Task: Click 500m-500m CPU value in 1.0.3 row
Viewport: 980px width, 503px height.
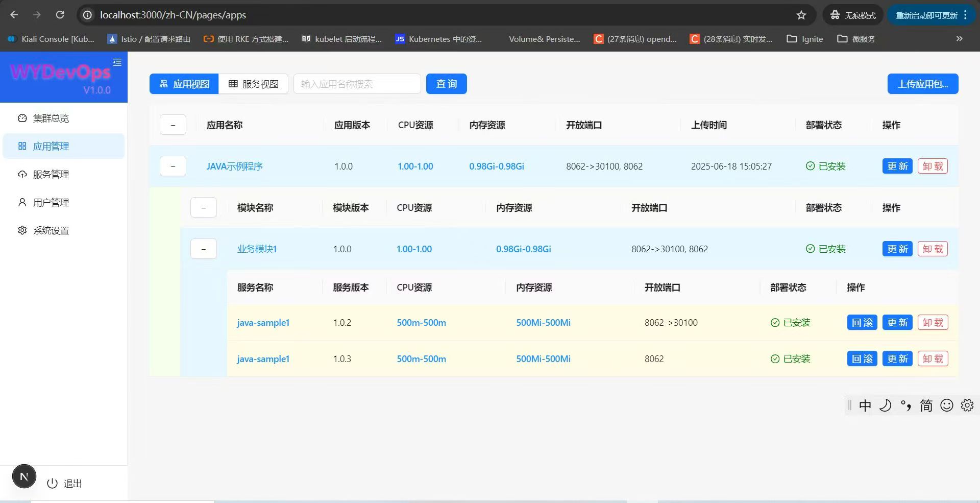Action: (x=421, y=358)
